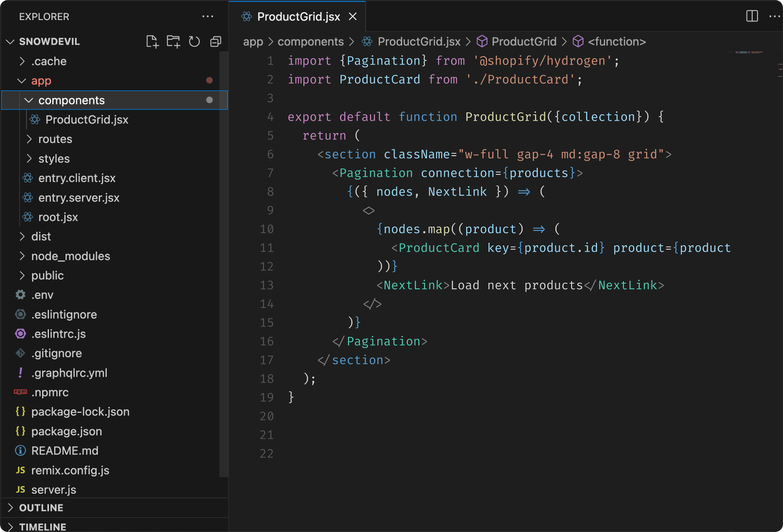This screenshot has width=783, height=532.
Task: Click the JS icon beside server.js
Action: coord(21,489)
